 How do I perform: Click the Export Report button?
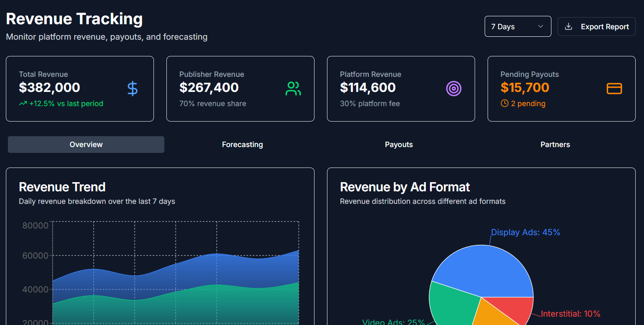(x=596, y=26)
